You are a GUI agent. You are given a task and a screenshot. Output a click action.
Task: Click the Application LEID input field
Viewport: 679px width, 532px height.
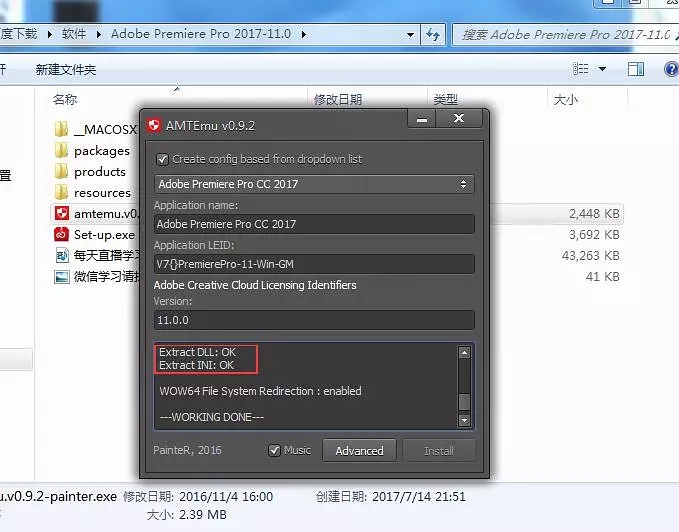(x=314, y=264)
